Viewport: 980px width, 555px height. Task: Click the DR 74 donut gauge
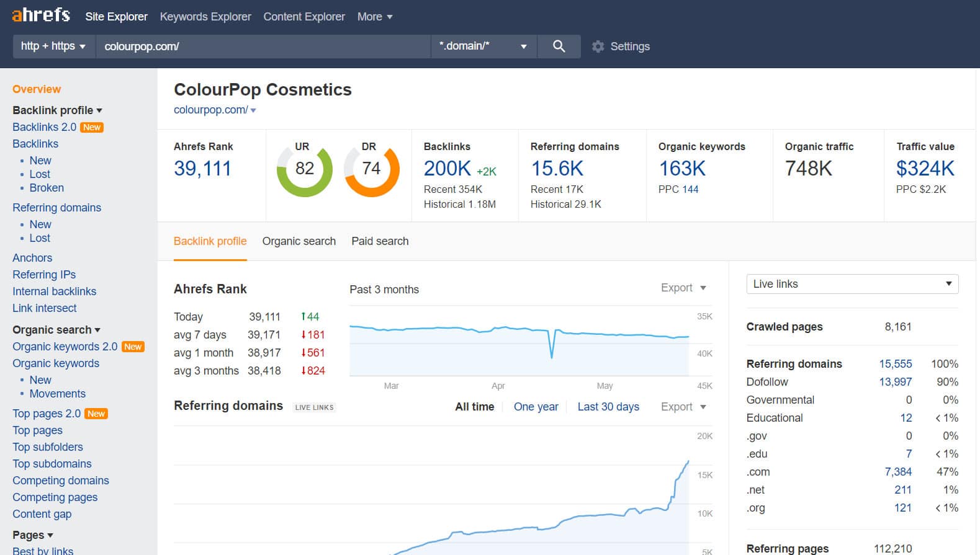tap(371, 169)
